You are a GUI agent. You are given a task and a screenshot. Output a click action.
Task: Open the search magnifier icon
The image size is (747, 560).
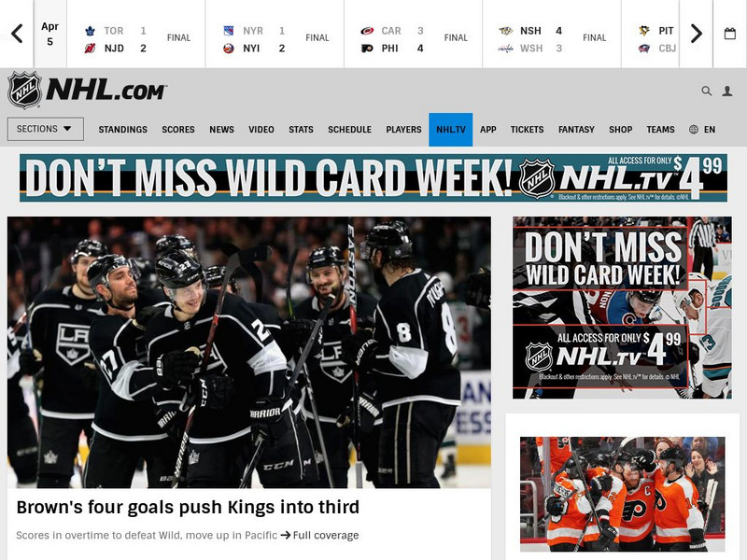[x=707, y=91]
